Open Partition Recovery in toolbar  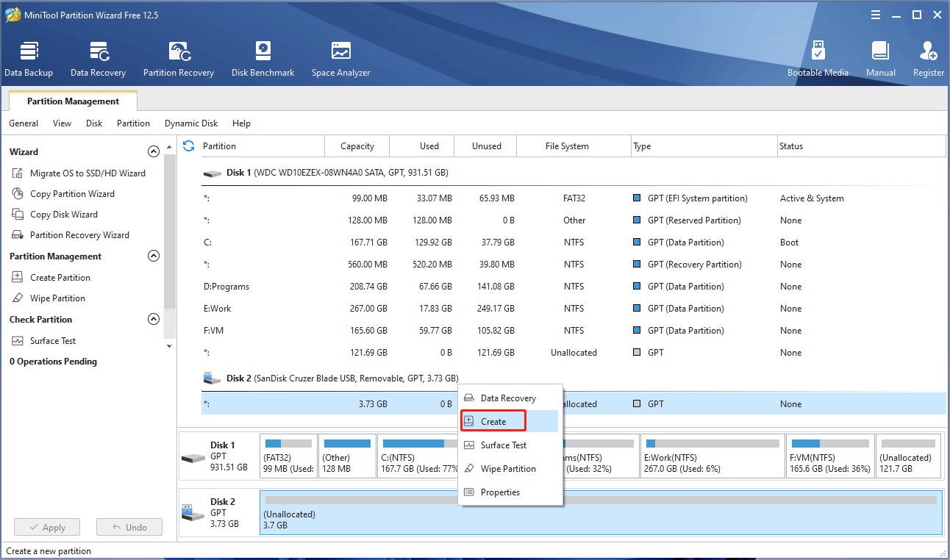tap(179, 60)
